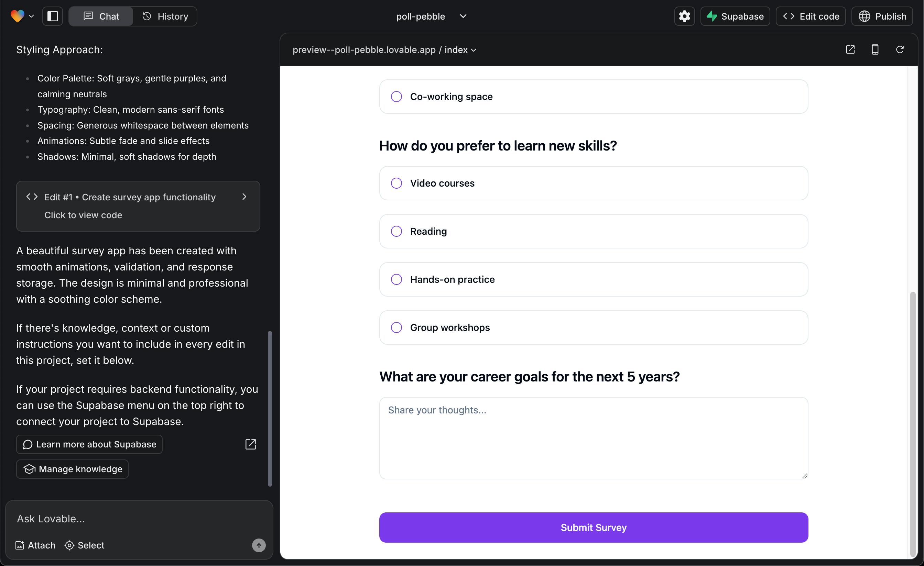Screen dimensions: 924x566
Task: Open the settings gear icon
Action: point(684,16)
